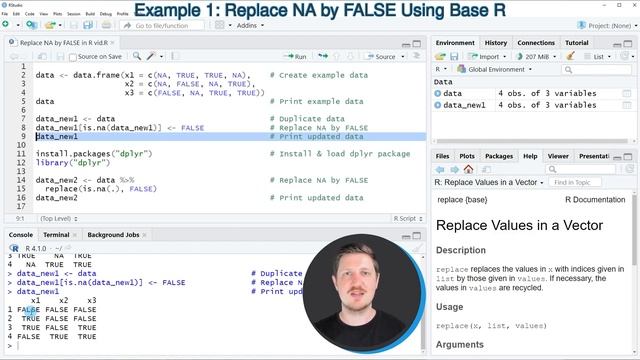Click the editor Show in new window icon
Image resolution: width=640 pixels, height=360 pixels.
coord(42,57)
